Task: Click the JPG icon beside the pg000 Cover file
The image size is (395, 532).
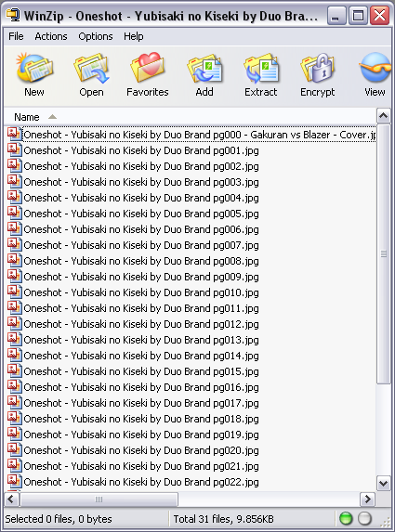Action: coord(15,135)
